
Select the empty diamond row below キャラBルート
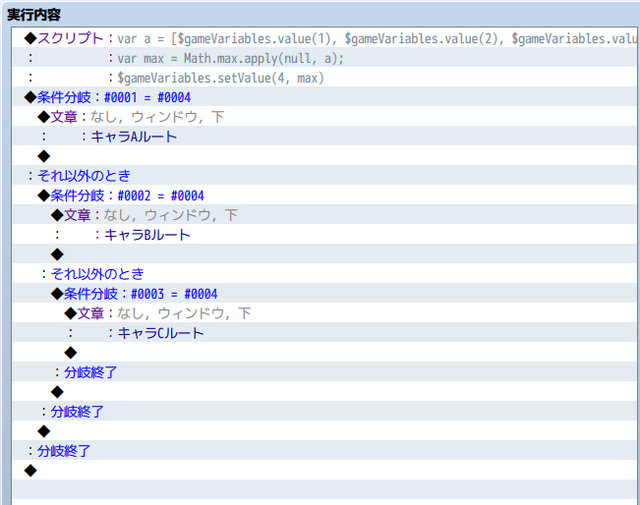pyautogui.click(x=324, y=254)
